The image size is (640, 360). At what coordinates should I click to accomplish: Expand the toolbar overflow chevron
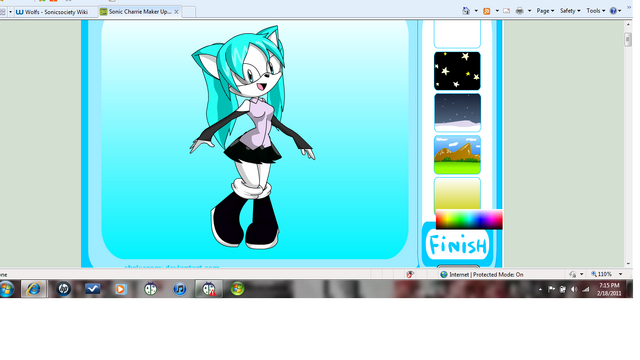629,7
